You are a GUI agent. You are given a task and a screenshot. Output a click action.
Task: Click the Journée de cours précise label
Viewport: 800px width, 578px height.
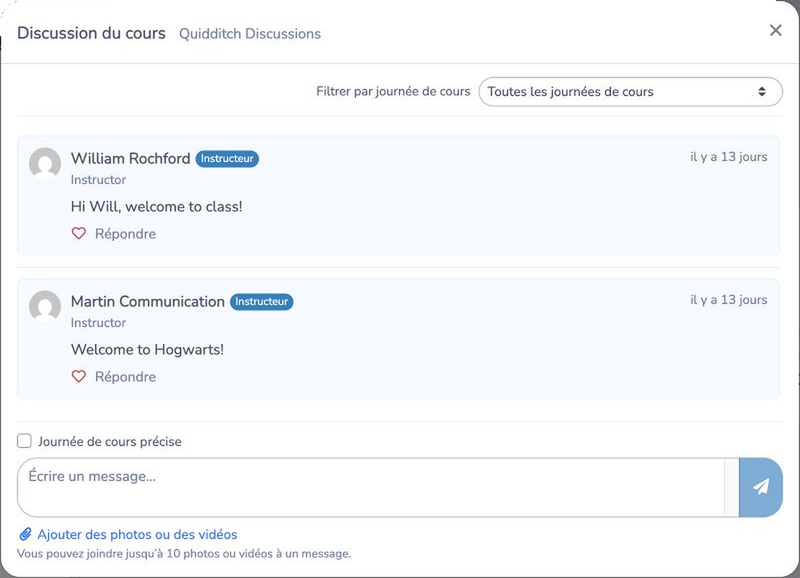110,441
